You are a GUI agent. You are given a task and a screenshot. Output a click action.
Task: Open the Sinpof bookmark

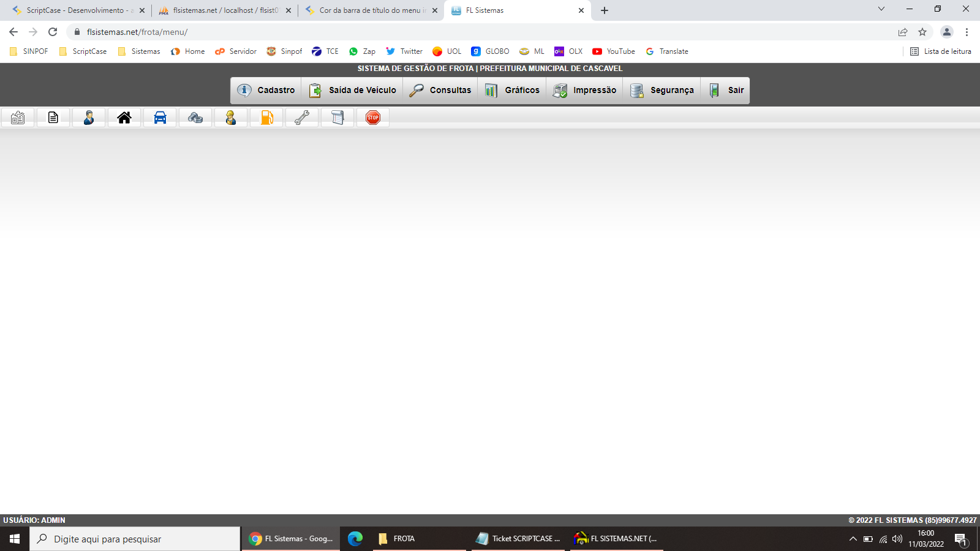pos(285,51)
